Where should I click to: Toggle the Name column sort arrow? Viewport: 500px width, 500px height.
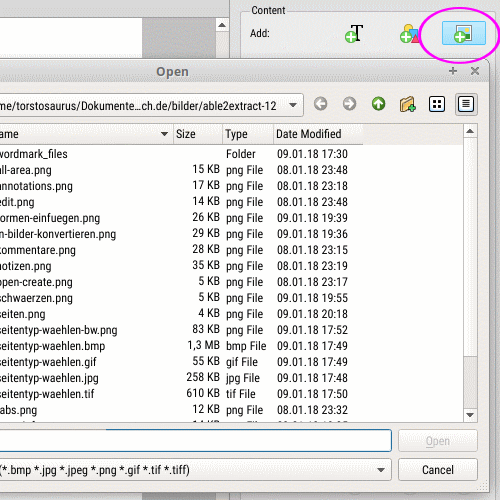coord(164,134)
